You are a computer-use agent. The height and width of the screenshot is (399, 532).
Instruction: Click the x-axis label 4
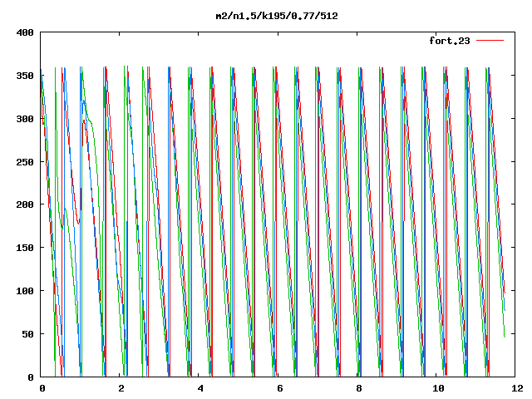tap(200, 388)
